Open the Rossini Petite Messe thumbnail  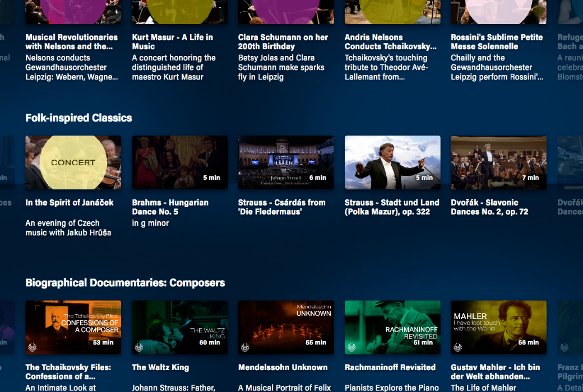(498, 12)
